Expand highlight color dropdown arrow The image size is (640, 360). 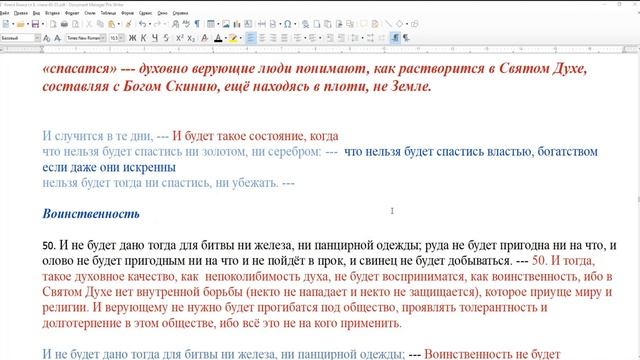coord(241,38)
